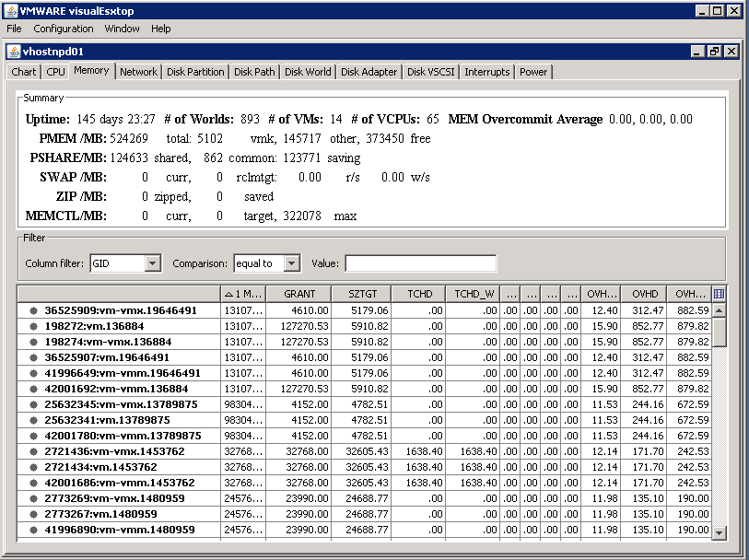Click GRANT value 127270.53 in 198272:vm.136884 row

[x=304, y=327]
